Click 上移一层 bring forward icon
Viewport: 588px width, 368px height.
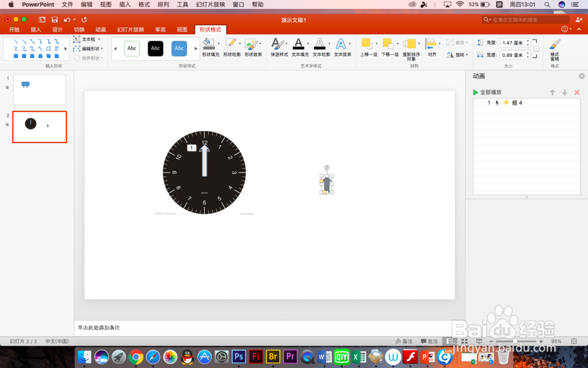[x=366, y=44]
